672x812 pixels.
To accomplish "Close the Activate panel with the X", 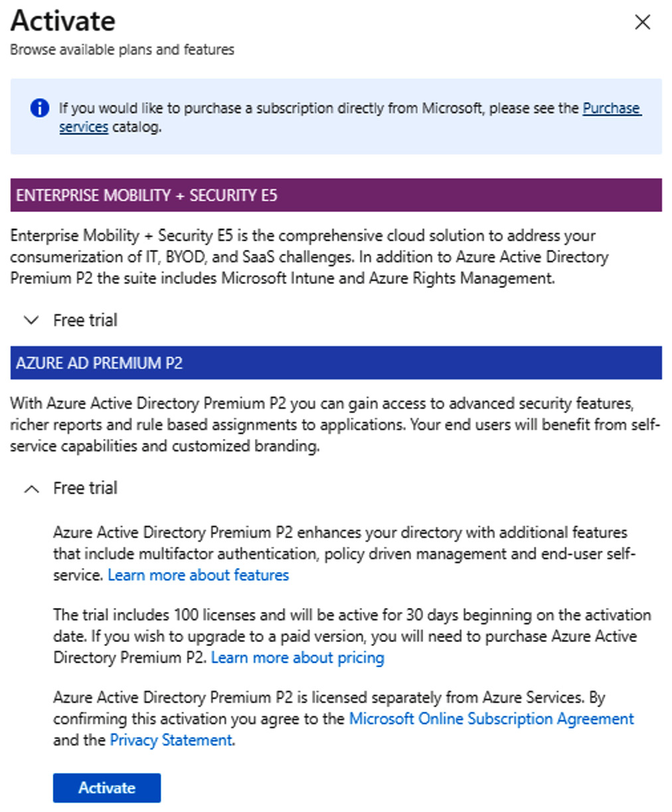I will 642,23.
